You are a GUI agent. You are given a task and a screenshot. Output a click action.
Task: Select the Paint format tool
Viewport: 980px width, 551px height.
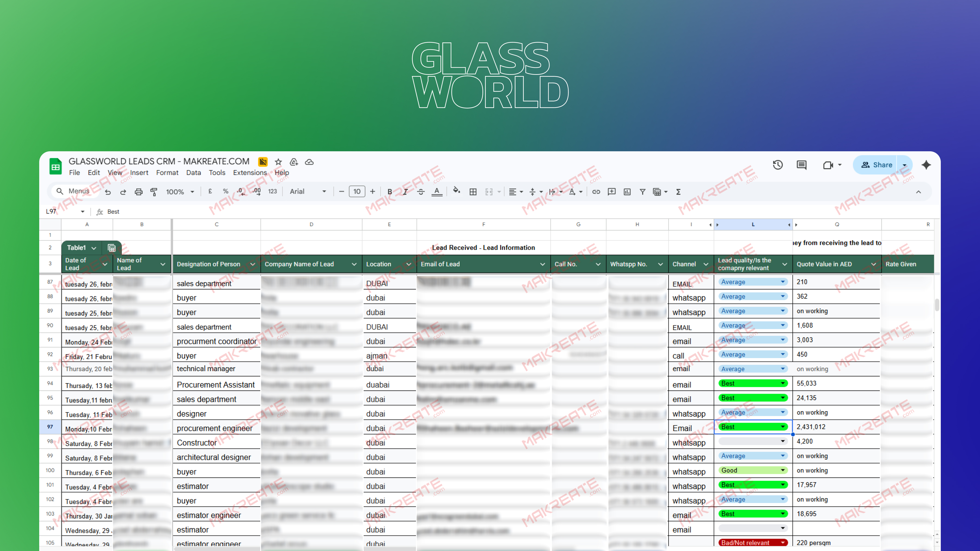click(154, 192)
